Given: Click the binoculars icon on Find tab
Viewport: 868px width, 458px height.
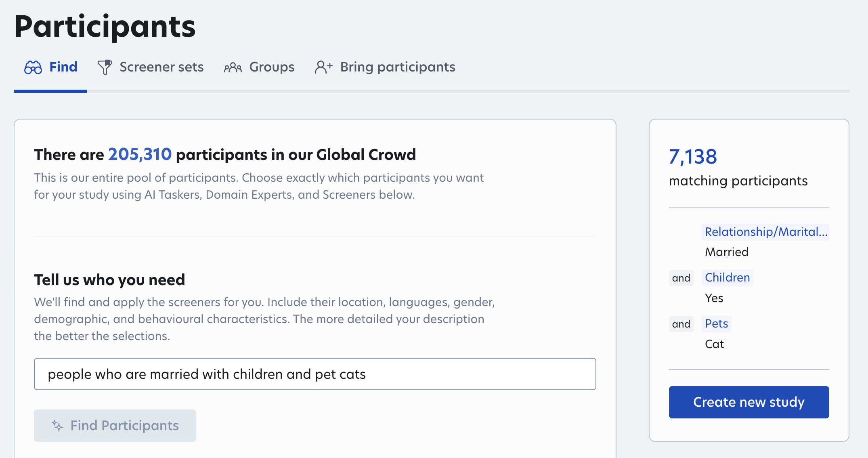Looking at the screenshot, I should [x=33, y=67].
